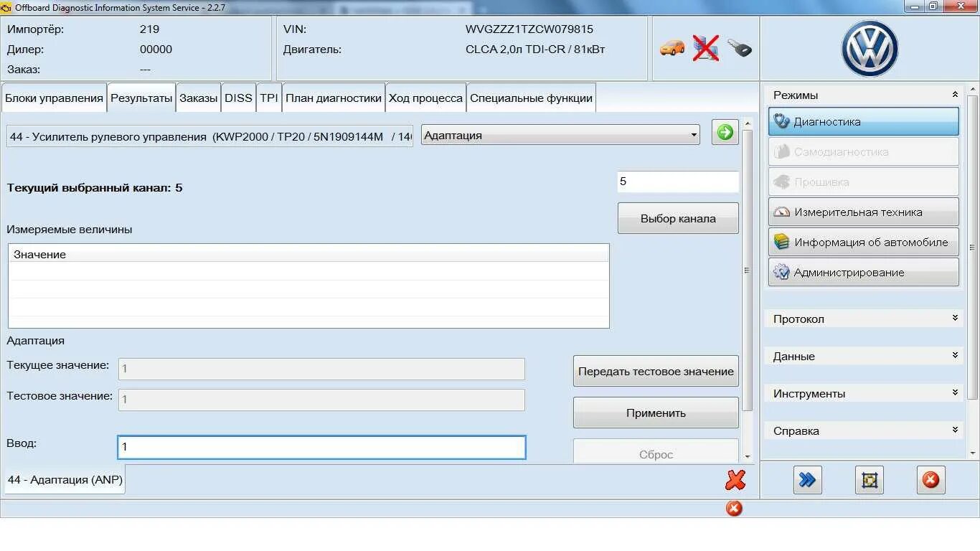Expand the Справка section
Viewport: 980px width, 551px height.
955,430
